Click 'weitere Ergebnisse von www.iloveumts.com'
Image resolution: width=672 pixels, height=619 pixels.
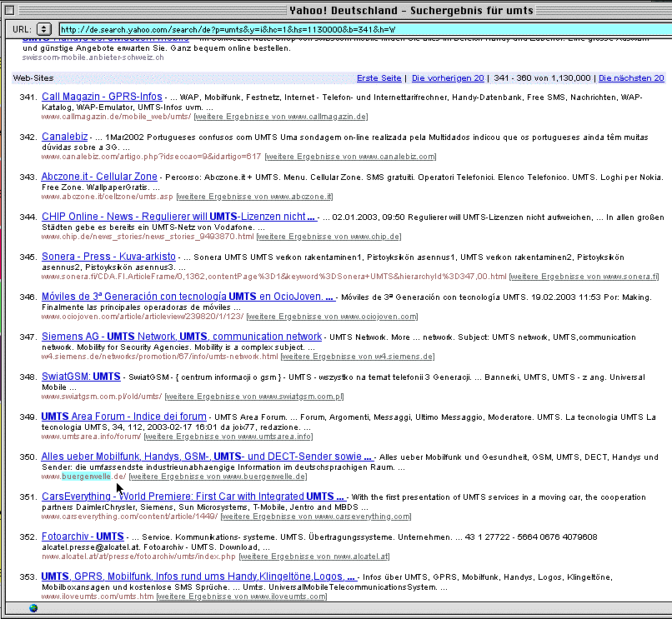pyautogui.click(x=241, y=597)
